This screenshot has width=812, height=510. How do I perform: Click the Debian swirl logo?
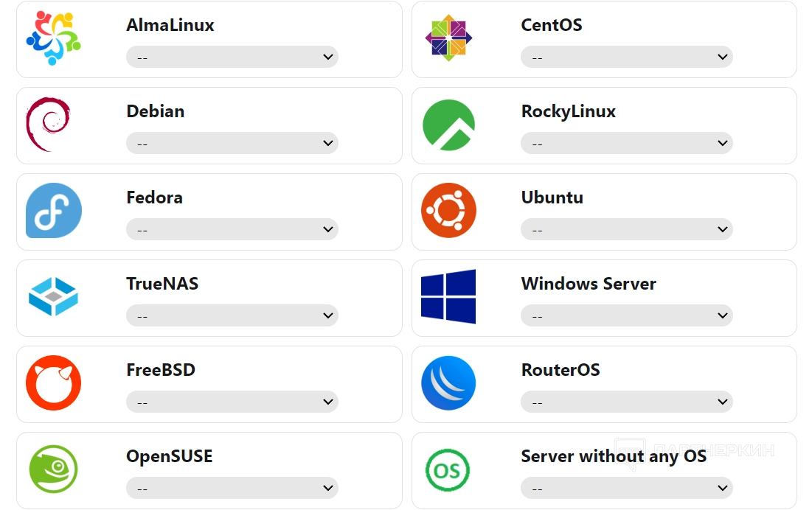click(x=49, y=125)
